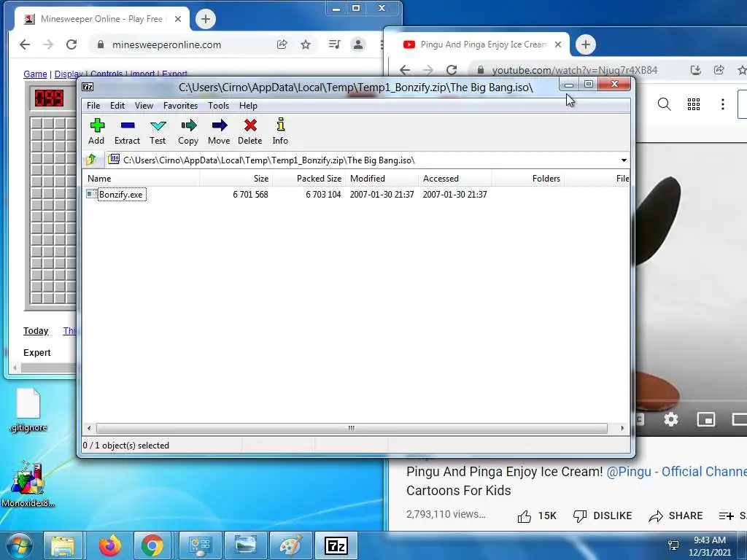Sort by the Accessed column header
747x560 pixels.
tap(455, 179)
